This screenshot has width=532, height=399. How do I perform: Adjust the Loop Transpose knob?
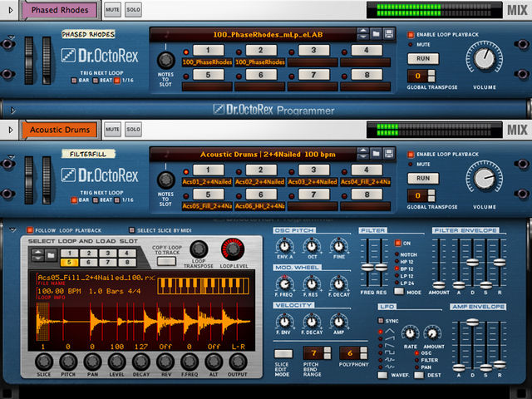tap(199, 249)
